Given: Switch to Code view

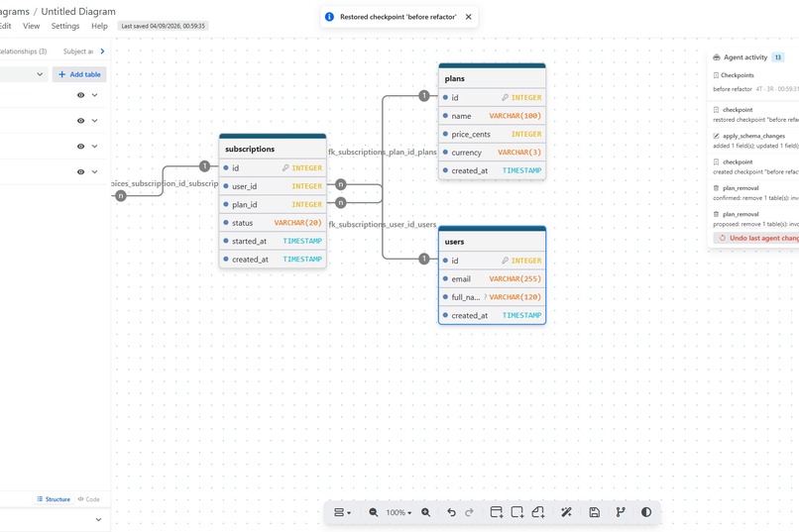Looking at the screenshot, I should point(88,499).
